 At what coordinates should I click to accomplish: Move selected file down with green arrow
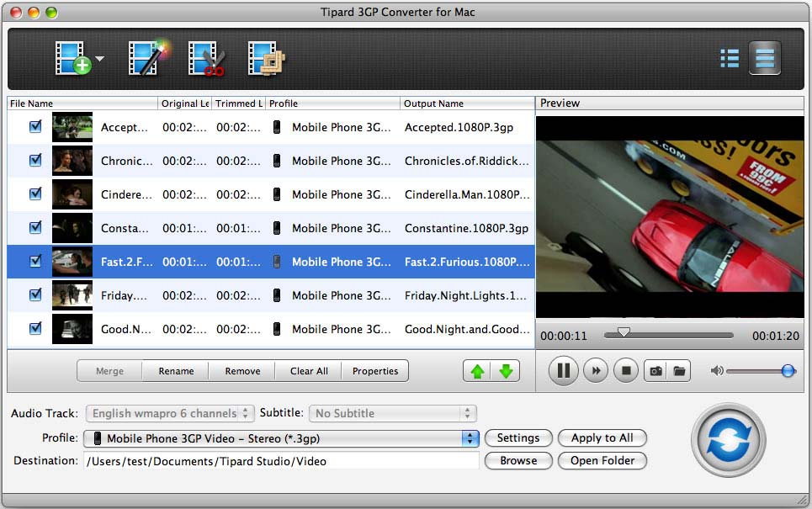506,371
